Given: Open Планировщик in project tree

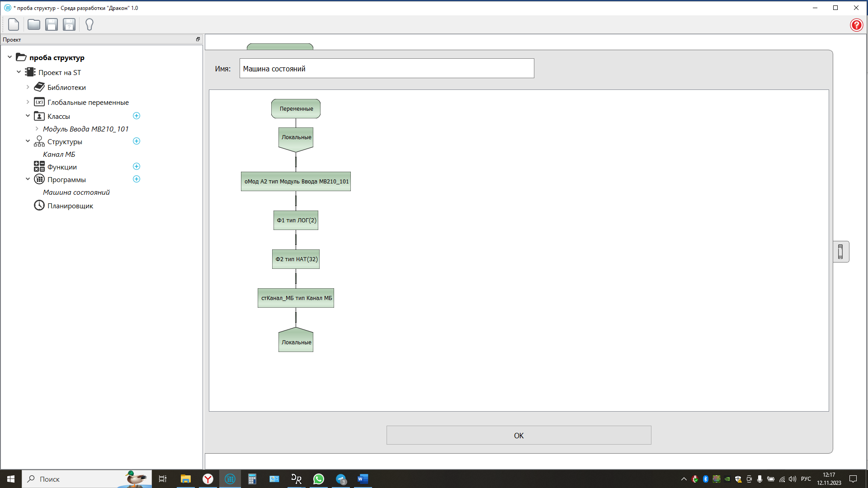Looking at the screenshot, I should coord(70,206).
